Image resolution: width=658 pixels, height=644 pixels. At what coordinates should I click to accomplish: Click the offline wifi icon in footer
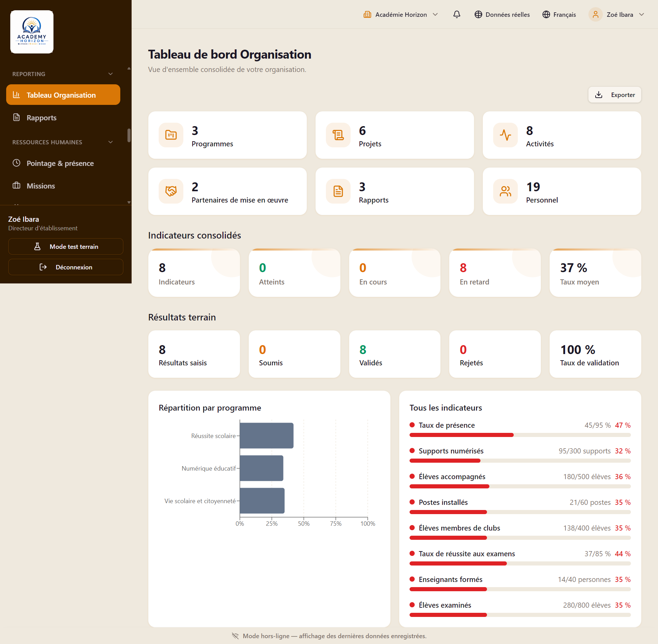[x=235, y=636]
